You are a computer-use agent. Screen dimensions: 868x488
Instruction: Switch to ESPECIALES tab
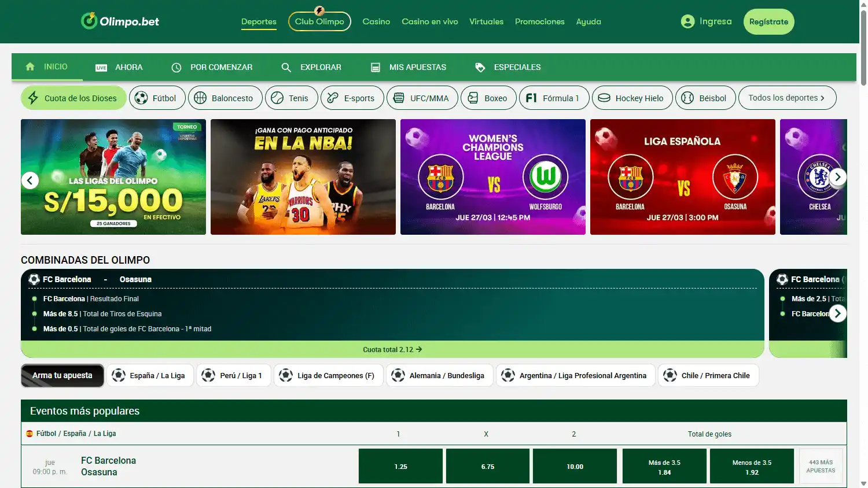(507, 67)
